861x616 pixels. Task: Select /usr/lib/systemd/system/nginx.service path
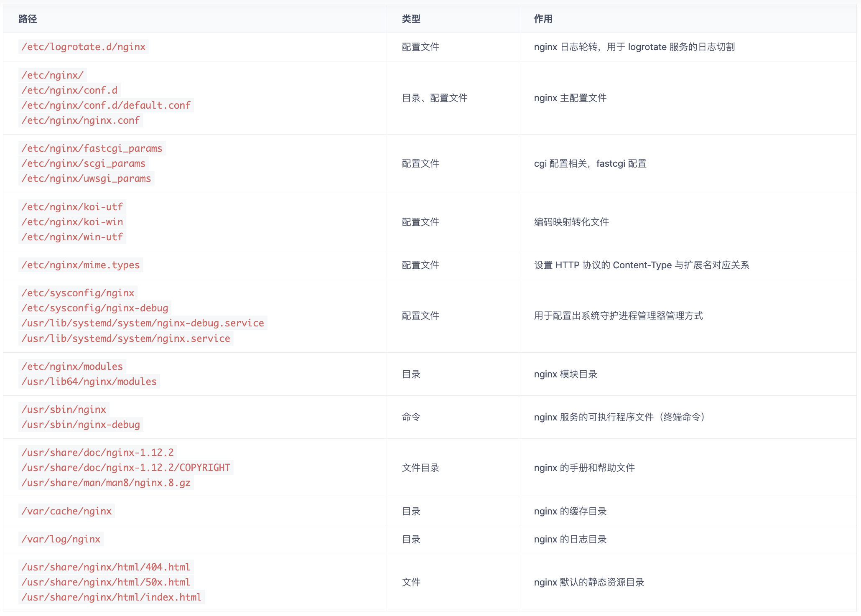126,339
